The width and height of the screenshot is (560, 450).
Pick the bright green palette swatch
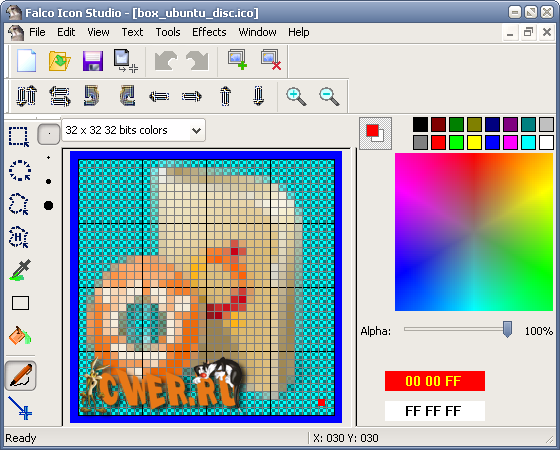tap(456, 142)
